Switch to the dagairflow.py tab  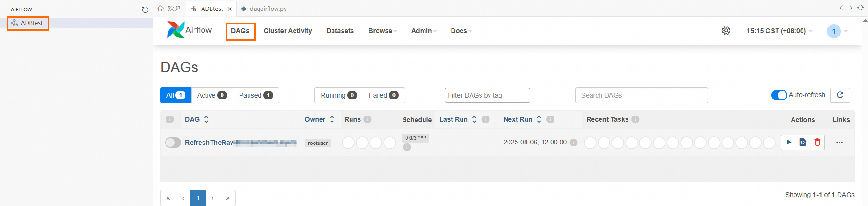tap(264, 9)
